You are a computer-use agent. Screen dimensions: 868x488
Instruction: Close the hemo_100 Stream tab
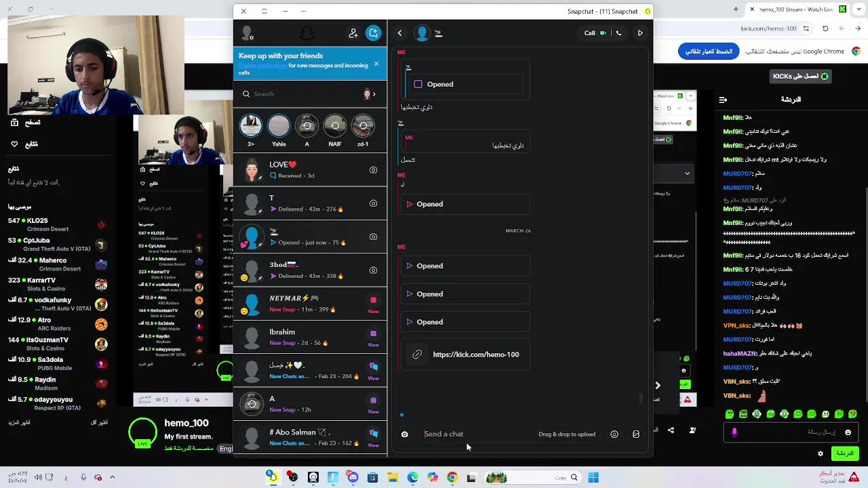click(x=752, y=10)
